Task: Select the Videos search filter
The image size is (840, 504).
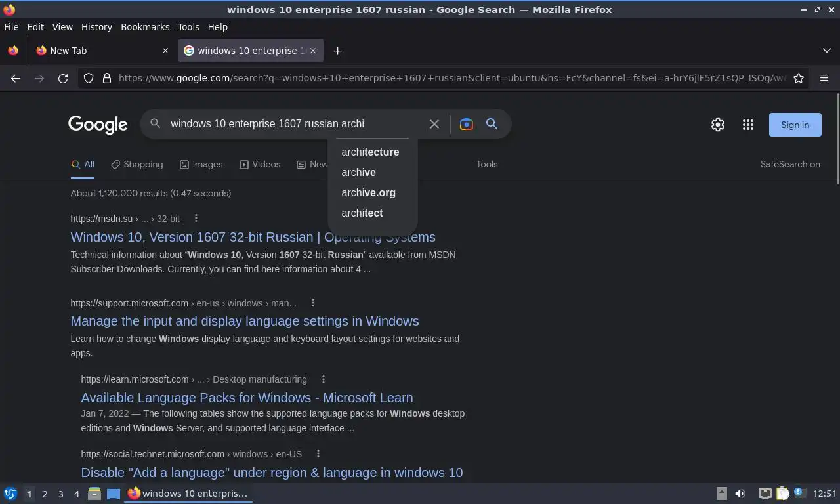Action: coord(260,164)
